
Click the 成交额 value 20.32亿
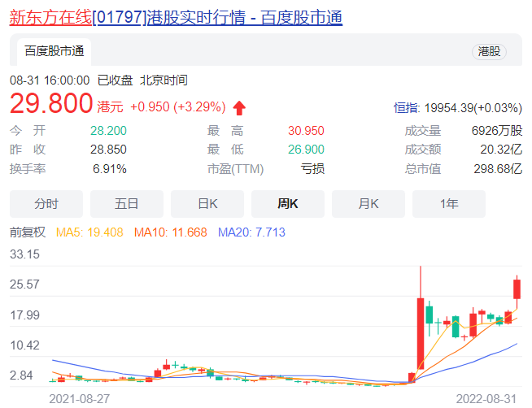pyautogui.click(x=501, y=150)
